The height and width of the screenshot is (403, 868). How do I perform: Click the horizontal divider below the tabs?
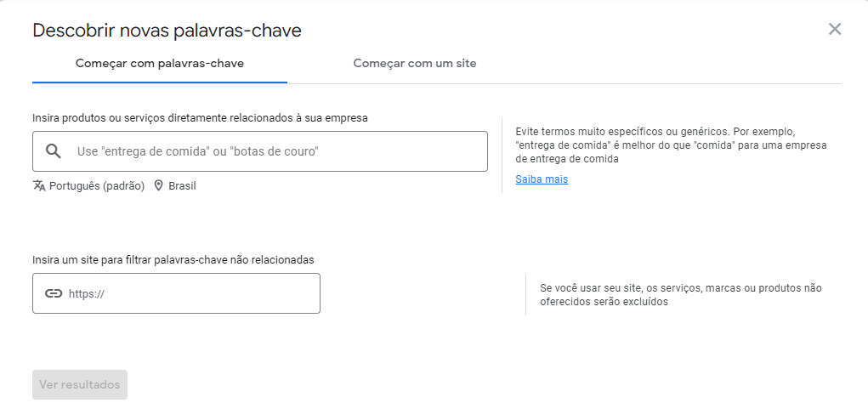coord(561,83)
